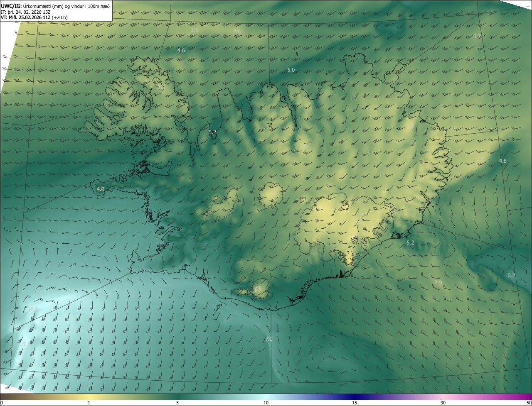
Task: Click the '15' tick on the color scale
Action: pos(355,403)
